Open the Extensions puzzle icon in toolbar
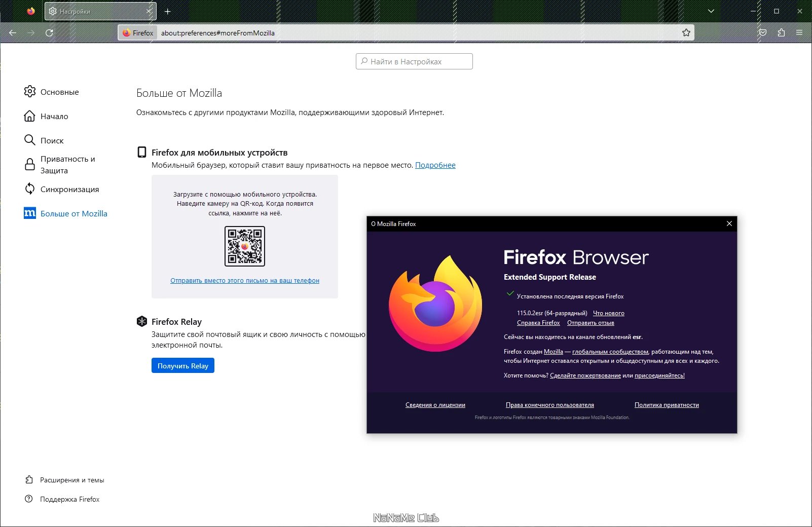The width and height of the screenshot is (812, 527). pyautogui.click(x=781, y=33)
